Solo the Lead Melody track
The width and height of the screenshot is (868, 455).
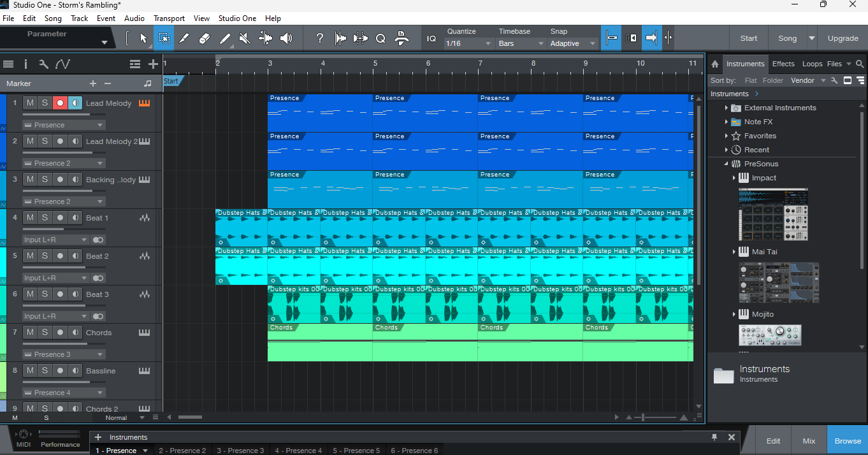tap(45, 103)
